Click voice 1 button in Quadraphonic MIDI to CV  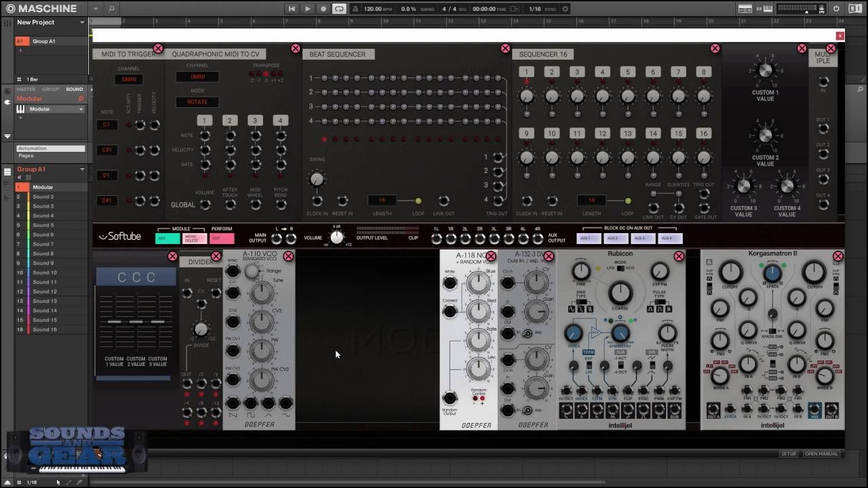[x=204, y=121]
